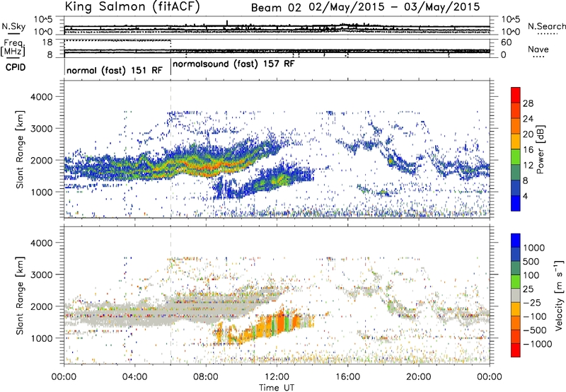Click the 18 tick on frequency axis

coord(47,42)
